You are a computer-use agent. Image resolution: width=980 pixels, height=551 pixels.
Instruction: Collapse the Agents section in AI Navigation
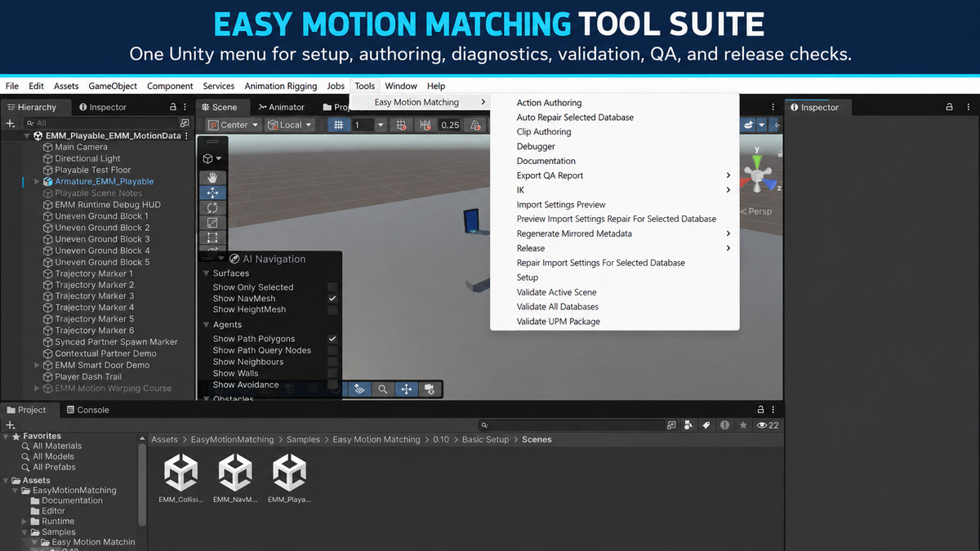click(205, 325)
